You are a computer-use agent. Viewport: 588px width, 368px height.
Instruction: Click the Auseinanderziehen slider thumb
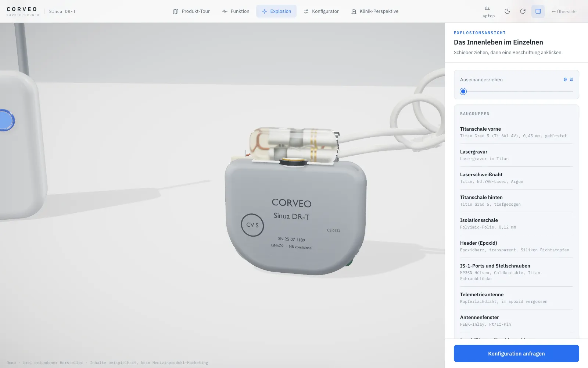tap(463, 91)
